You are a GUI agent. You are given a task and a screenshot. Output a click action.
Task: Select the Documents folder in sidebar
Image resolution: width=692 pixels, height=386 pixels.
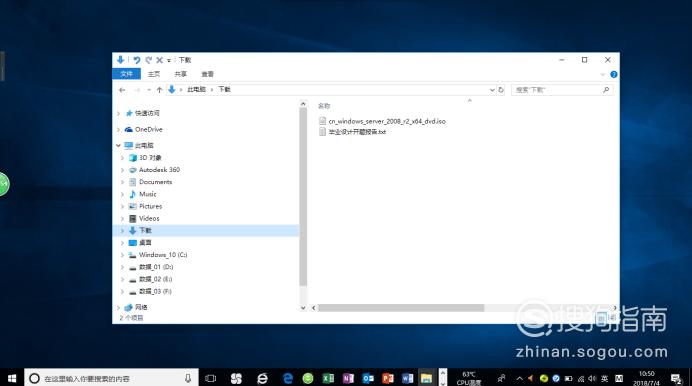(155, 182)
